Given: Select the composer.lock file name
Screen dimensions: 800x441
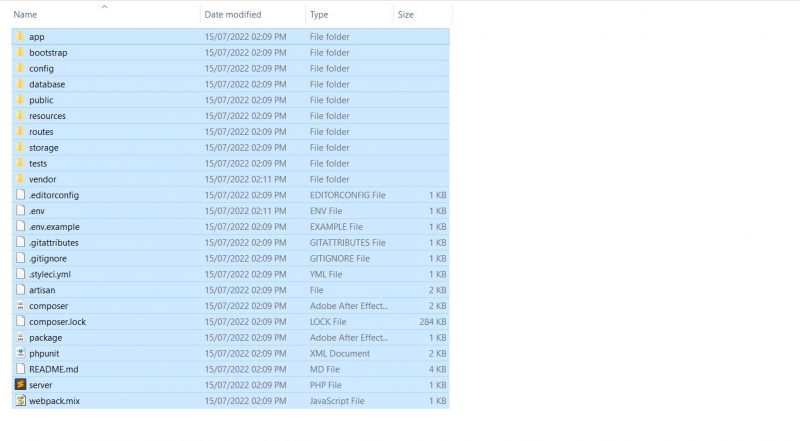Looking at the screenshot, I should point(57,322).
